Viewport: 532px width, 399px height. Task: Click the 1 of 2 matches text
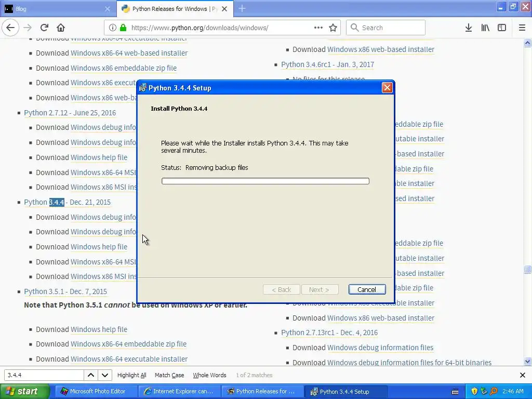point(254,375)
